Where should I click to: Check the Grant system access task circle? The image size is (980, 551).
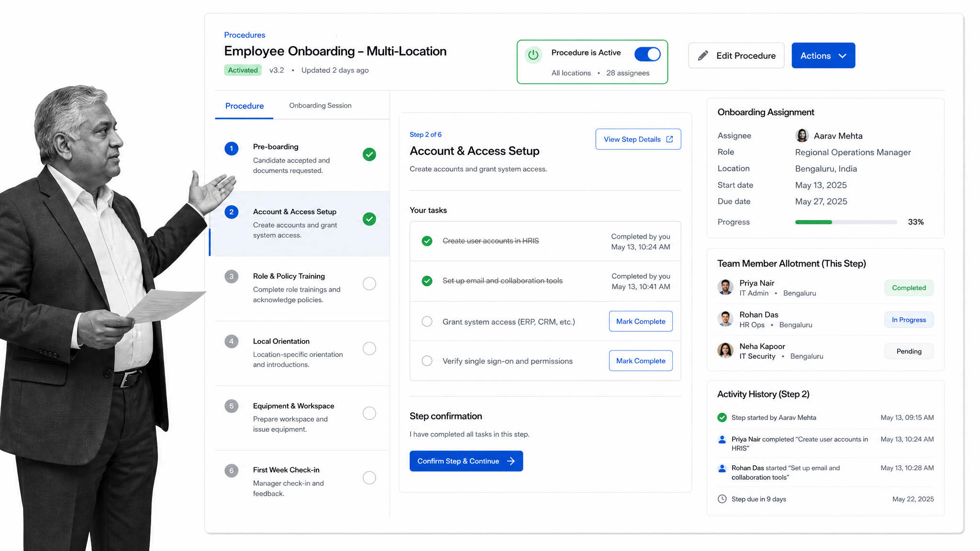427,321
